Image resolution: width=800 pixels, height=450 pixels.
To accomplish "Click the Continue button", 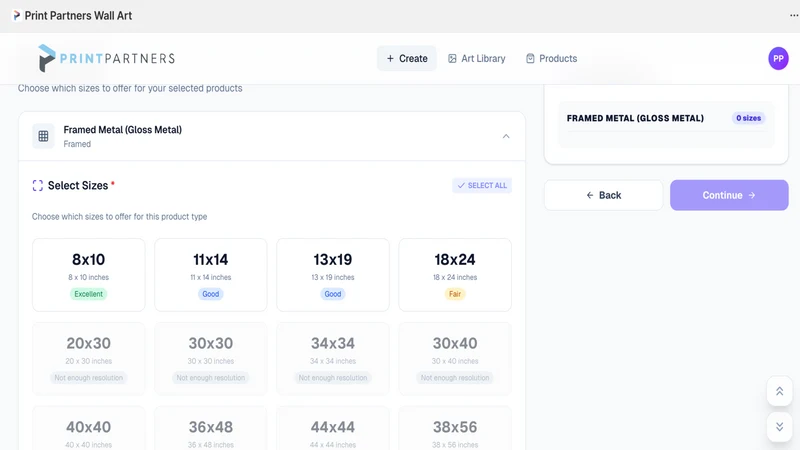I will click(x=729, y=195).
